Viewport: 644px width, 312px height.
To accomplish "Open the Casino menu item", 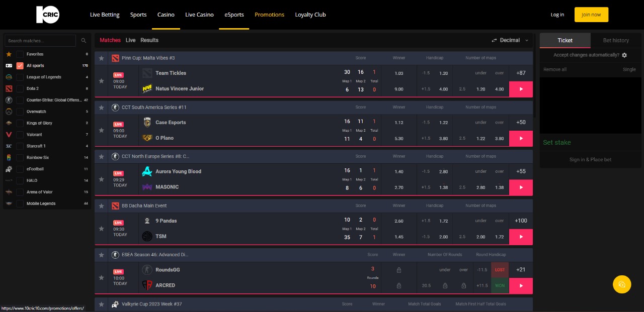I will (x=166, y=15).
